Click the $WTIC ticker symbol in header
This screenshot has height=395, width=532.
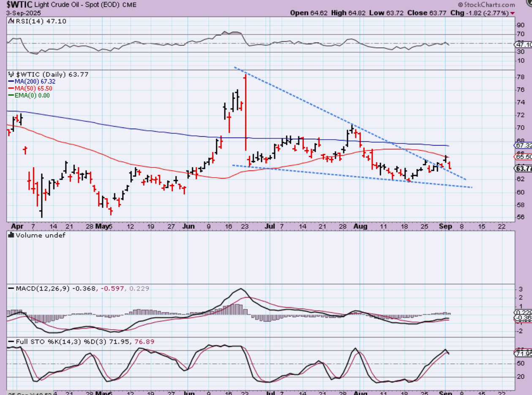tap(16, 5)
